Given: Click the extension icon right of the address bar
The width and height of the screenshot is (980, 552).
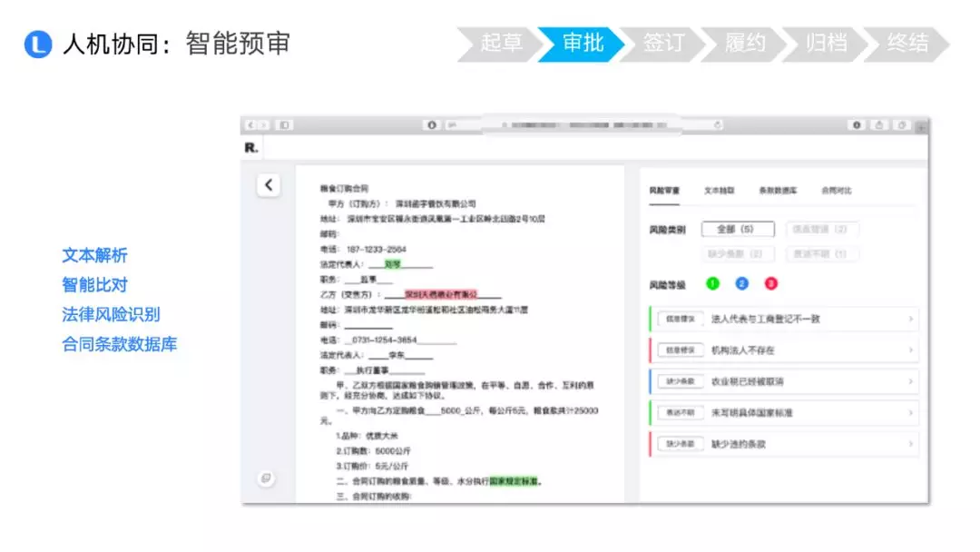Looking at the screenshot, I should (857, 125).
